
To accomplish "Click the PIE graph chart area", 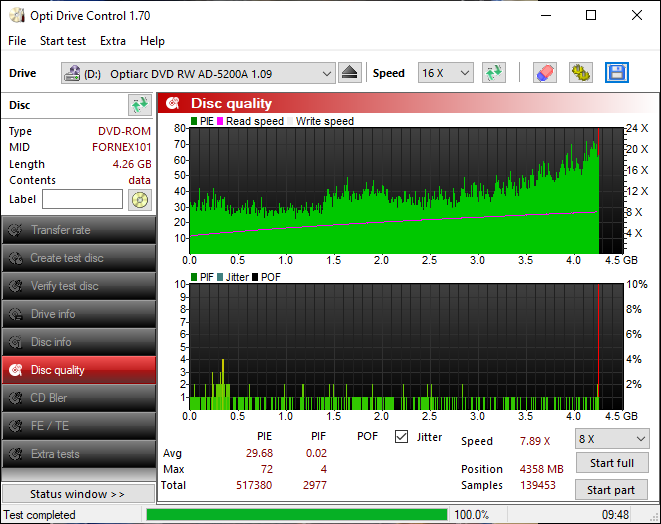I will coord(406,191).
